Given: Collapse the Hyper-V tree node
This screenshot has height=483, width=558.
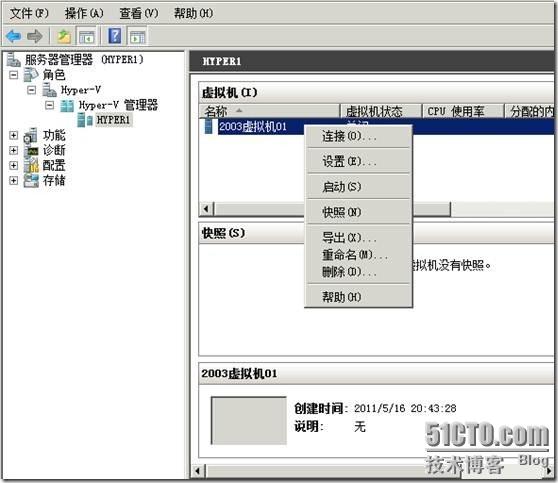Looking at the screenshot, I should (x=31, y=90).
